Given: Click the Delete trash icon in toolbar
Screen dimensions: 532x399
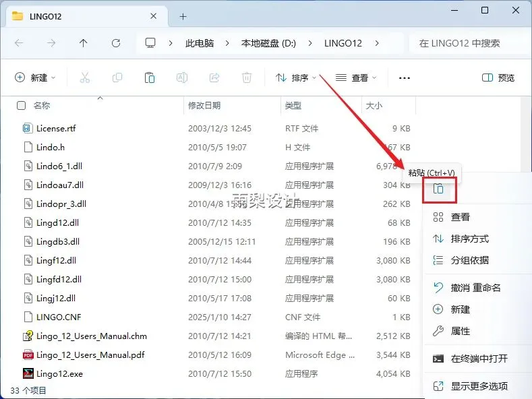Looking at the screenshot, I should click(247, 78).
